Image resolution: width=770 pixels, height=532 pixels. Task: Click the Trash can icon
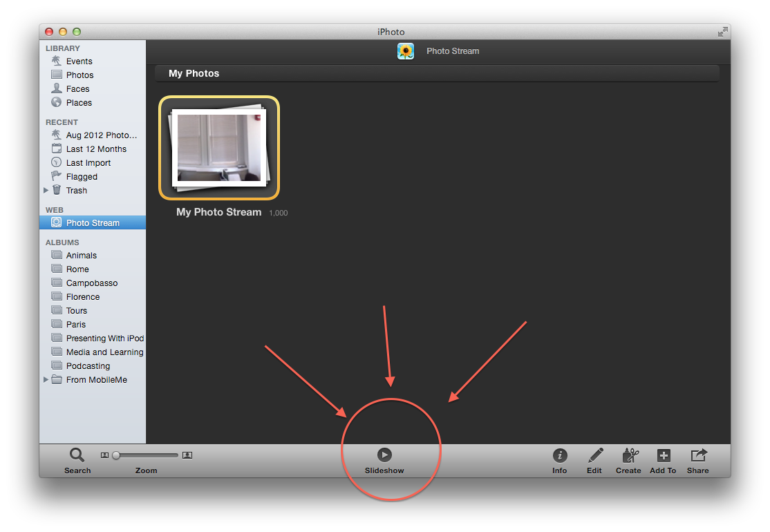[x=57, y=190]
